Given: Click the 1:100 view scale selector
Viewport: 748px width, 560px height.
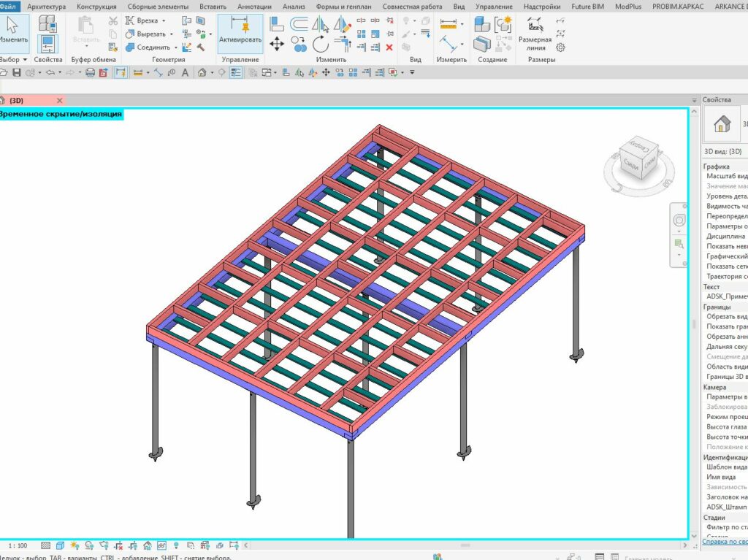Looking at the screenshot, I should point(18,545).
